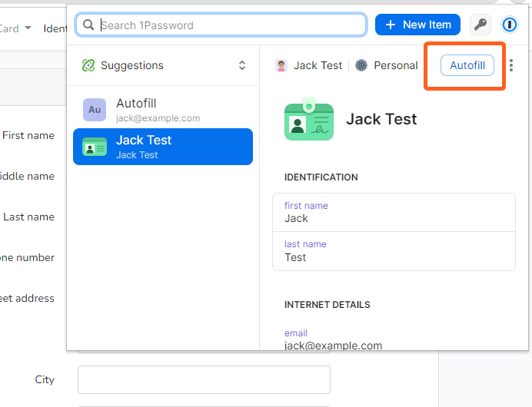Click the small identity card icon in the list

point(95,147)
